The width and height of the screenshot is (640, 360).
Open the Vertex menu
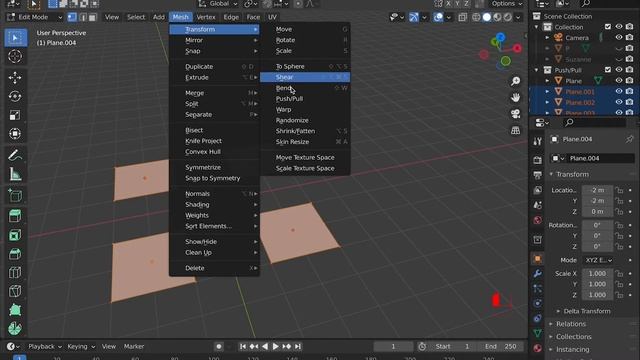click(x=206, y=17)
